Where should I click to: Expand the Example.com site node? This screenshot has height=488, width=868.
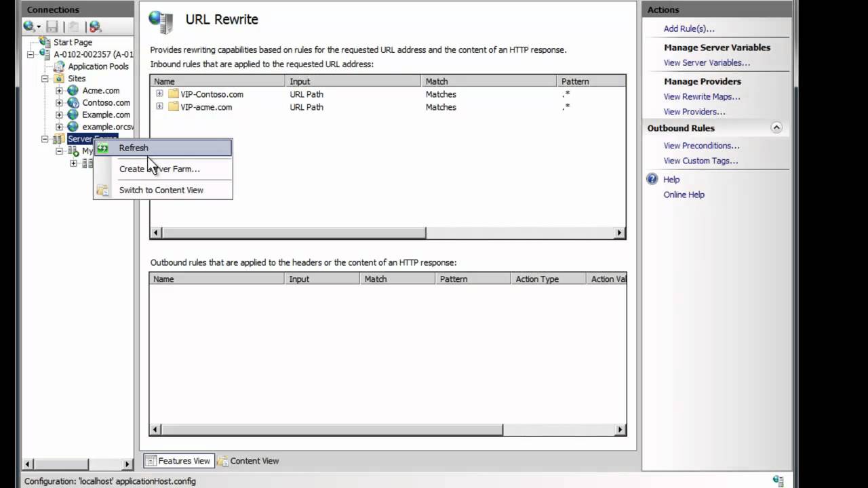coord(59,115)
